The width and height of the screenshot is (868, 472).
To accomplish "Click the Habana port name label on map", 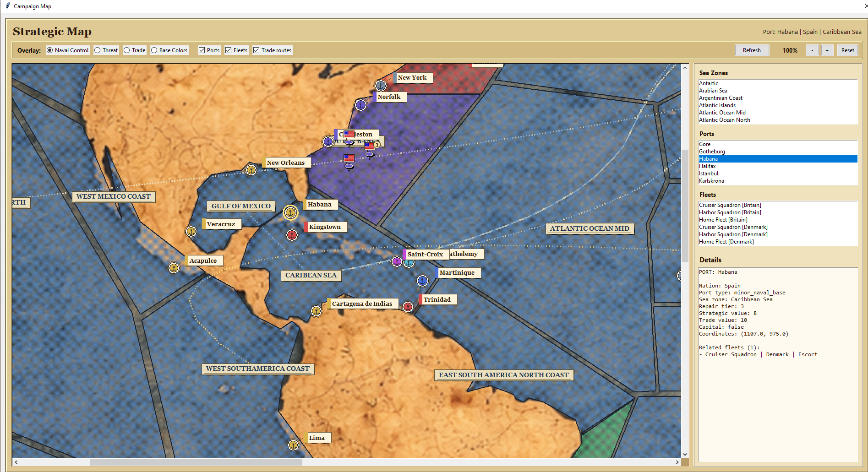I will click(320, 204).
